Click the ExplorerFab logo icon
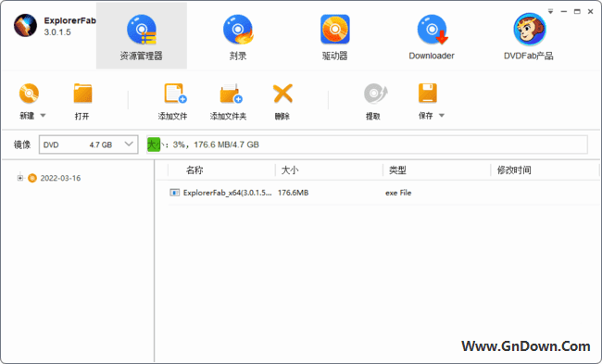This screenshot has width=602, height=364. click(25, 25)
